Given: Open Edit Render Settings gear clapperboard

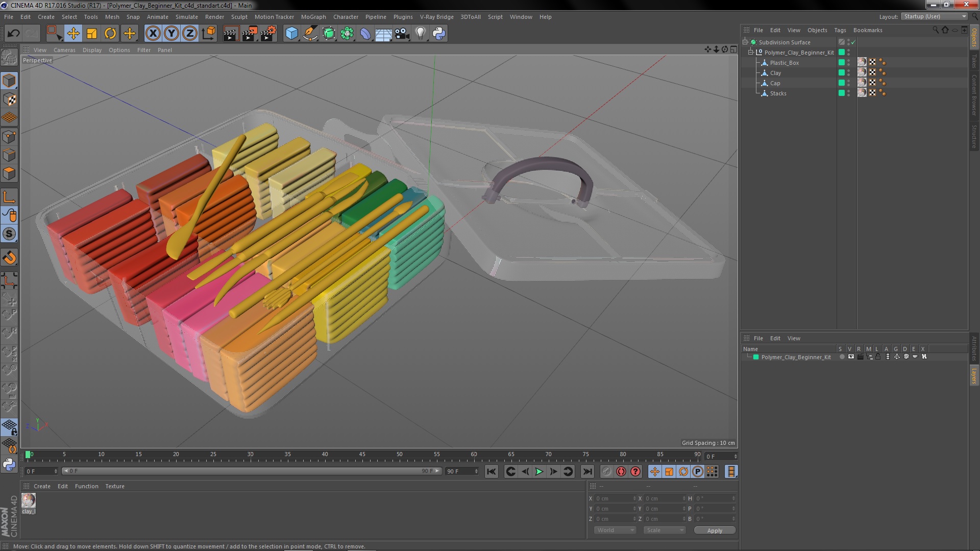Looking at the screenshot, I should tap(268, 34).
